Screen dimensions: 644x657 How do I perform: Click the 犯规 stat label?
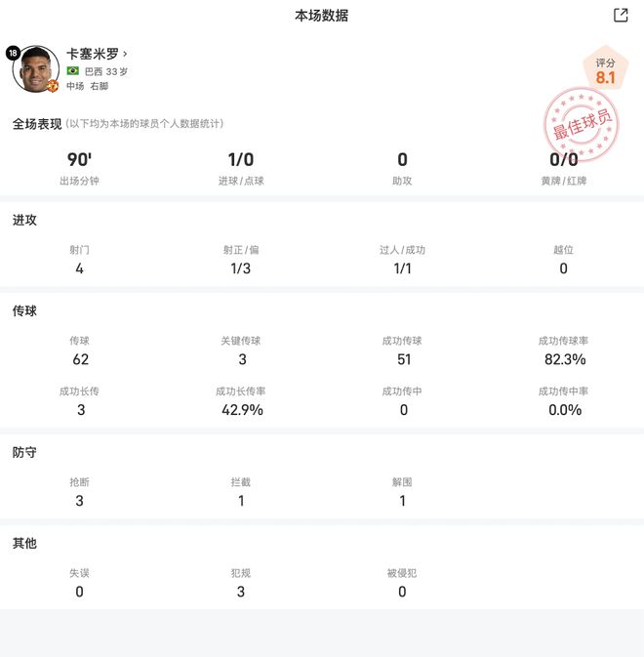pyautogui.click(x=240, y=573)
